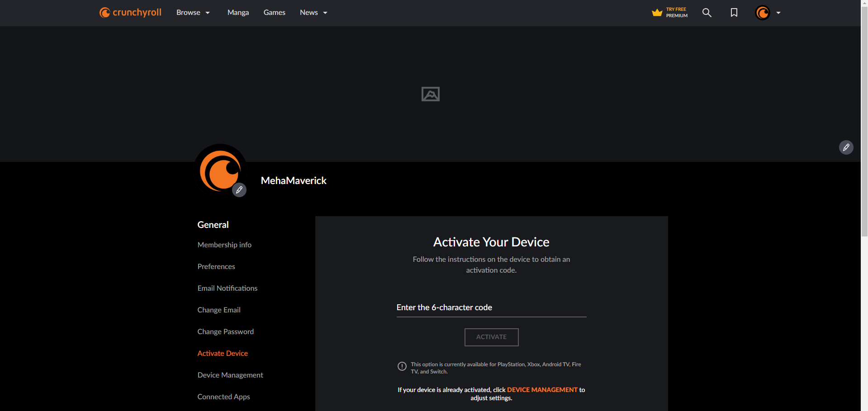Open Preferences settings
868x411 pixels.
point(216,266)
